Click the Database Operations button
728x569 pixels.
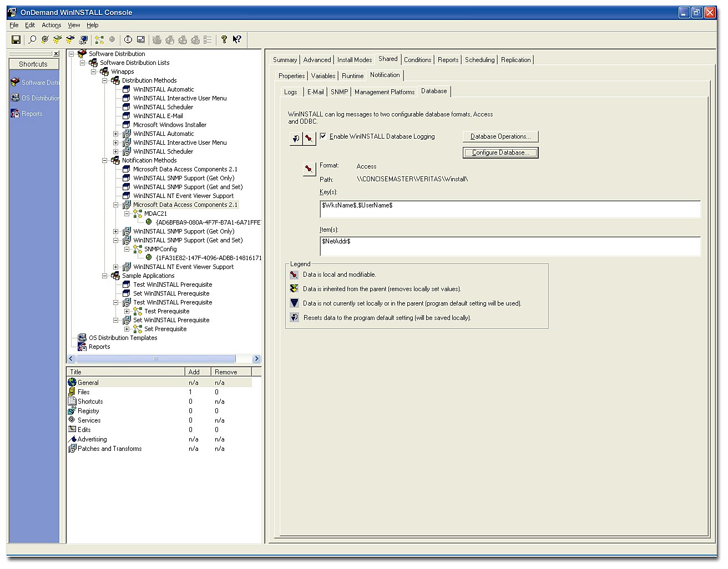point(501,136)
